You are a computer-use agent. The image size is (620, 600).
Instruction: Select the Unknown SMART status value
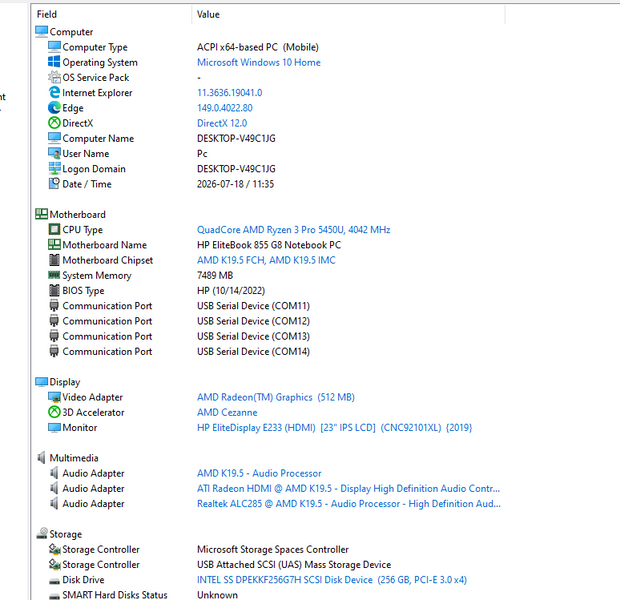pos(217,595)
